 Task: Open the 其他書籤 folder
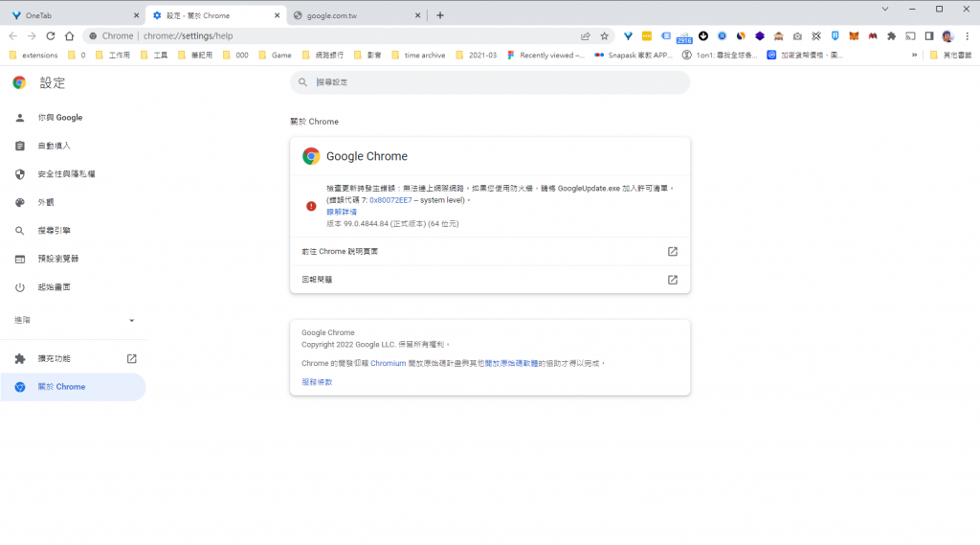tap(950, 55)
